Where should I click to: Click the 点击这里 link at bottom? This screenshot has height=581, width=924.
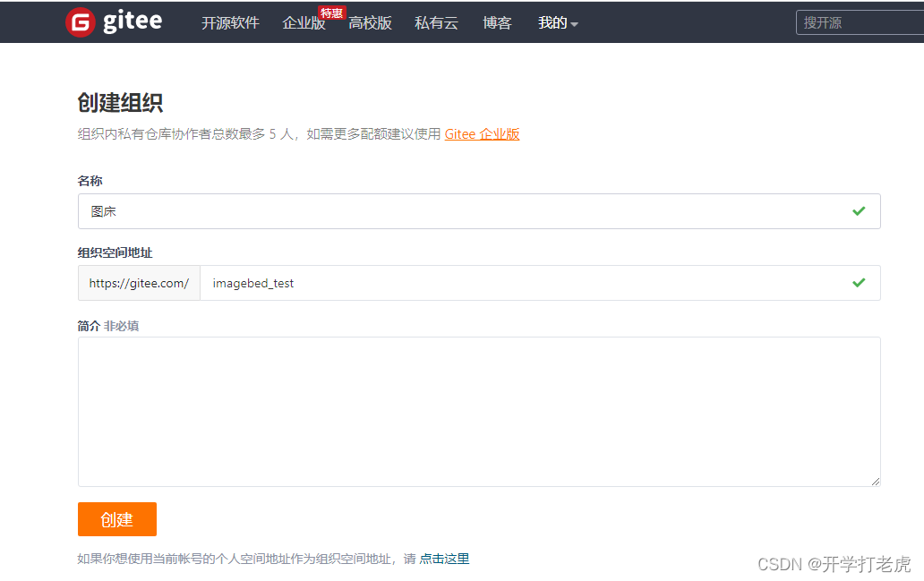446,558
